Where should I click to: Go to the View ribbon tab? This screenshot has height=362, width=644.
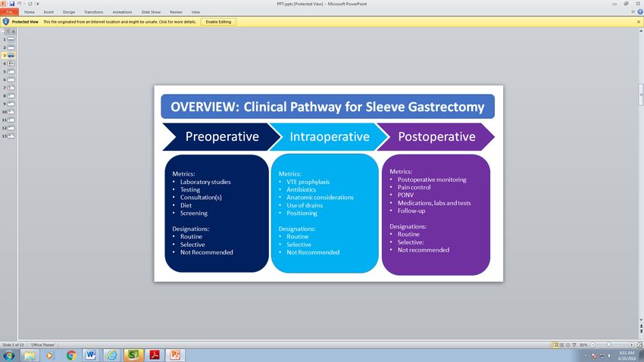click(x=195, y=12)
